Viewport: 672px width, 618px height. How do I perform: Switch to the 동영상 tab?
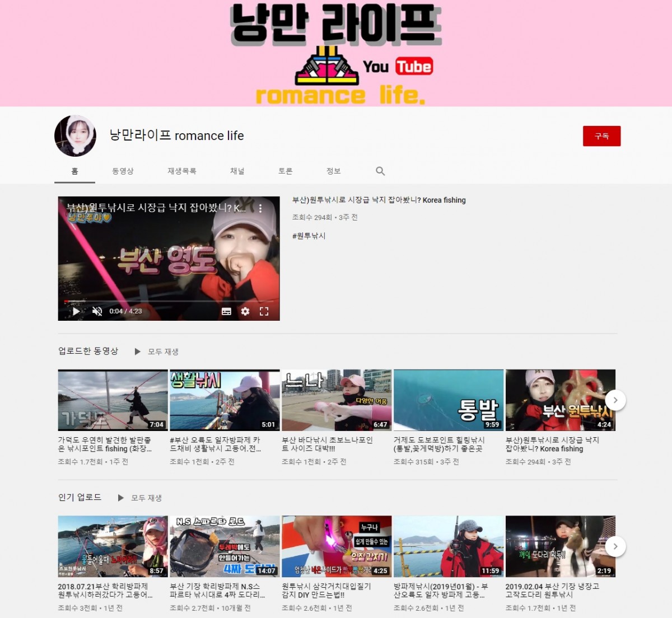[123, 171]
